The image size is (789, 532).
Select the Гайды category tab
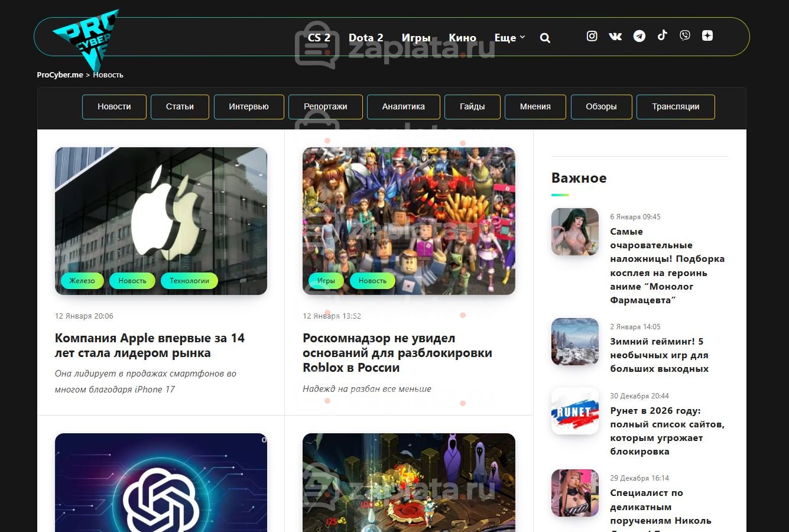472,107
